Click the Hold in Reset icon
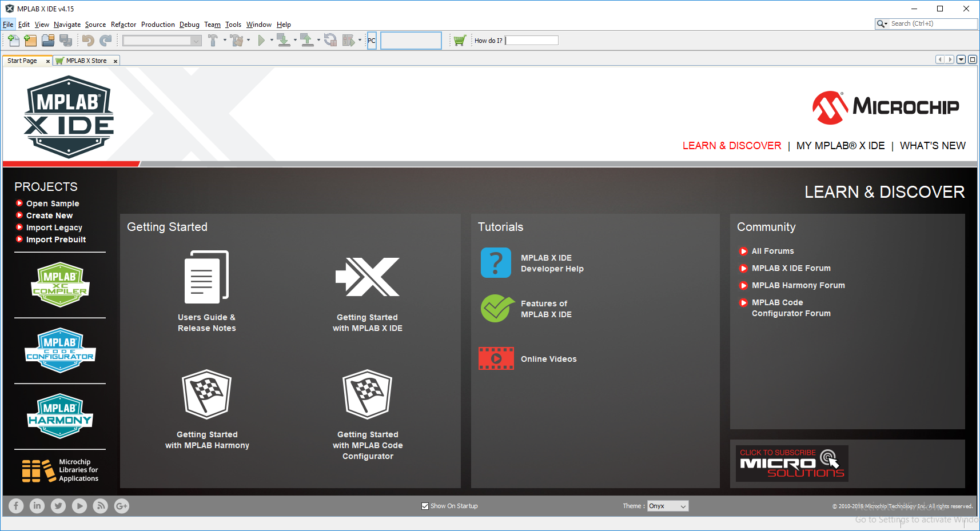 (330, 40)
